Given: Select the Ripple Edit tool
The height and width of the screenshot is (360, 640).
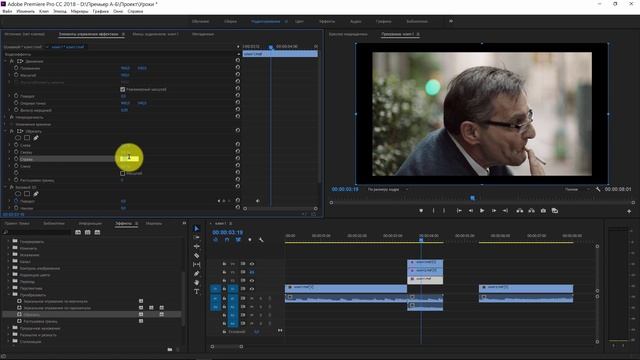Looking at the screenshot, I should [x=196, y=246].
